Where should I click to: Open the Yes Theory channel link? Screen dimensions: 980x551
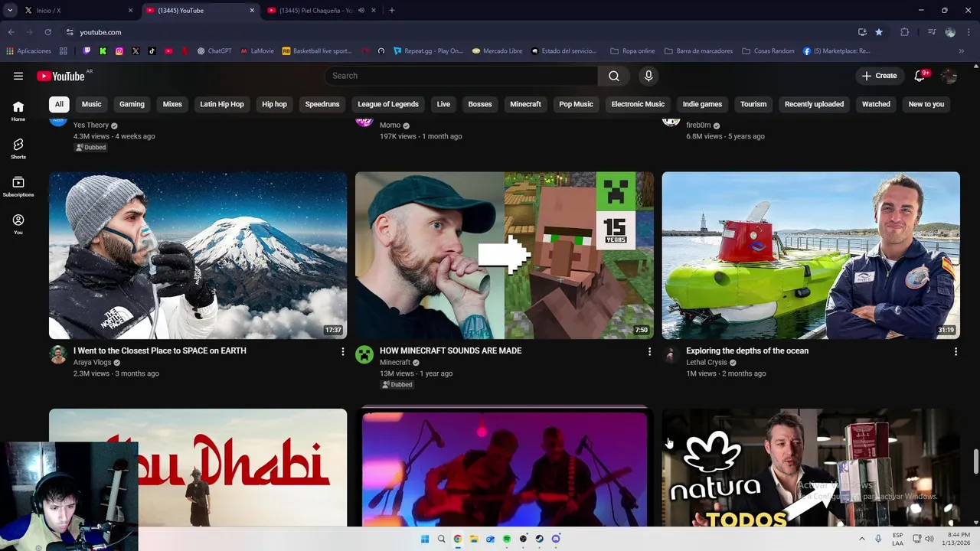point(91,126)
